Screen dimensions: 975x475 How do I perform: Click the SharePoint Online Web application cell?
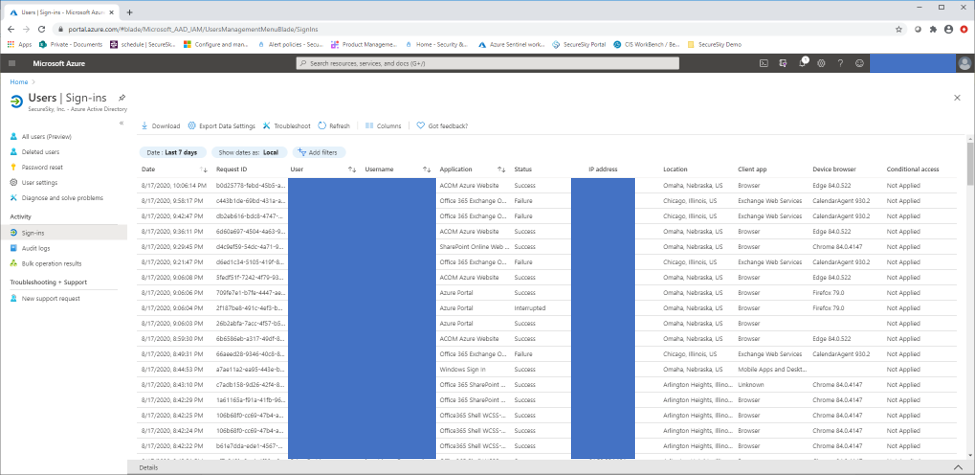474,247
